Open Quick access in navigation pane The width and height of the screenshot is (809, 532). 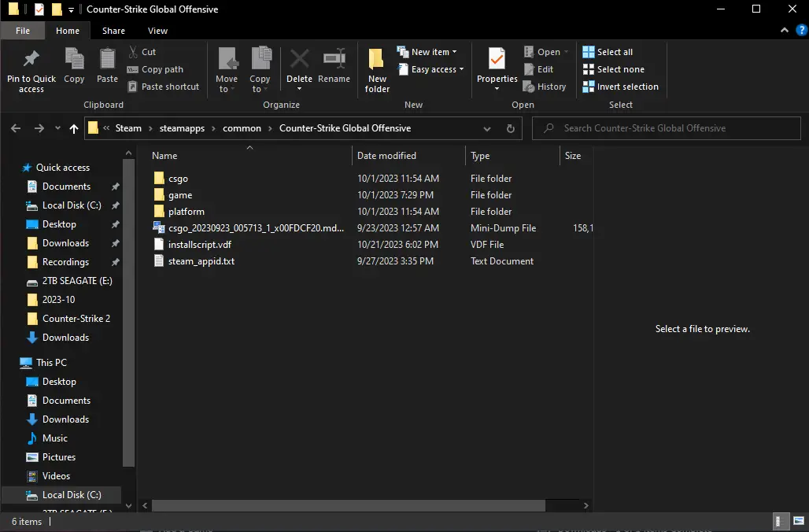coord(62,167)
